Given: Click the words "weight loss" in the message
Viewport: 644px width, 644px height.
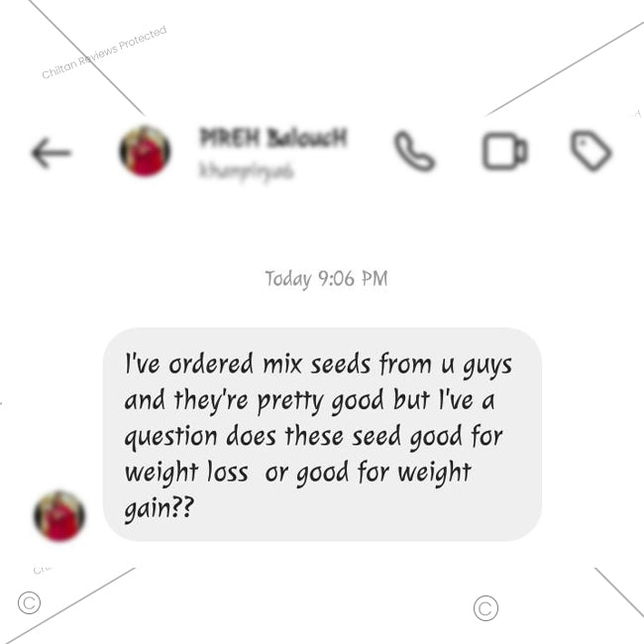Looking at the screenshot, I should pos(186,472).
